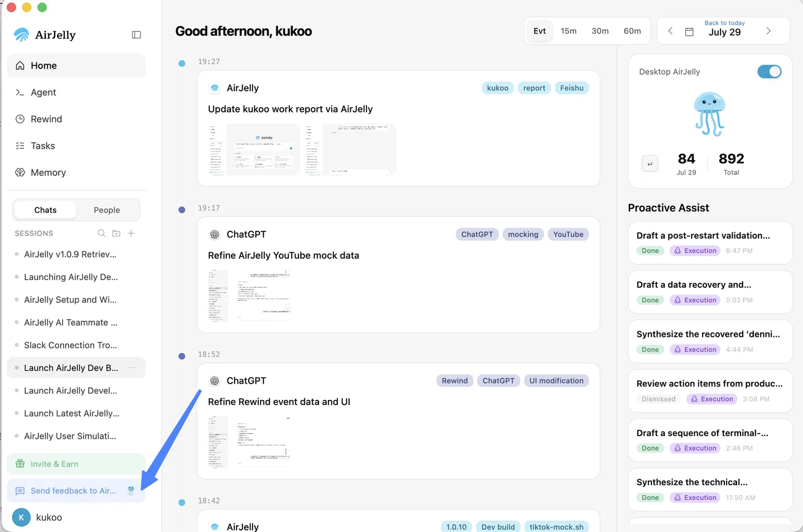Click the 19:17 timeline marker dot
Viewport: 803px width, 532px height.
click(x=182, y=210)
